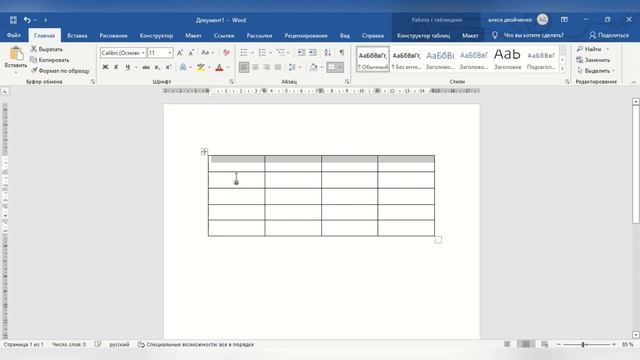Viewport: 640px width, 360px height.
Task: Apply the red font color
Action: 219,67
